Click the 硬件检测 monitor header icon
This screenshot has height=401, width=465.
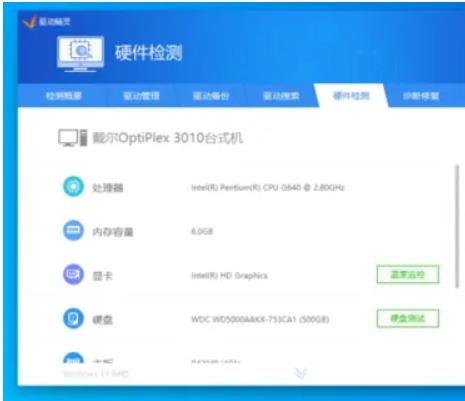pos(80,54)
